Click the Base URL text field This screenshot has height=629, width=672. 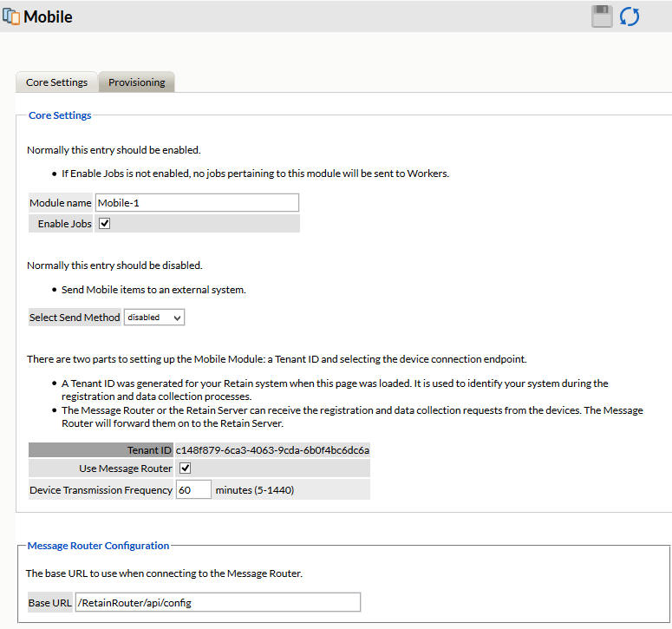(x=218, y=603)
